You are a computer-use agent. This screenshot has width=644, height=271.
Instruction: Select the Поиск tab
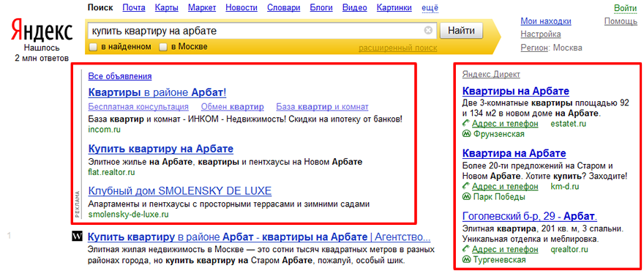coord(100,7)
